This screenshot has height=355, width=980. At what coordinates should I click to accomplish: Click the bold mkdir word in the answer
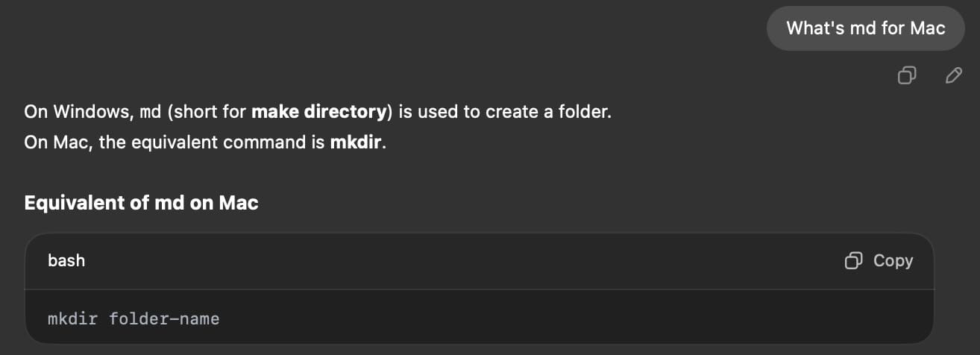coord(356,142)
